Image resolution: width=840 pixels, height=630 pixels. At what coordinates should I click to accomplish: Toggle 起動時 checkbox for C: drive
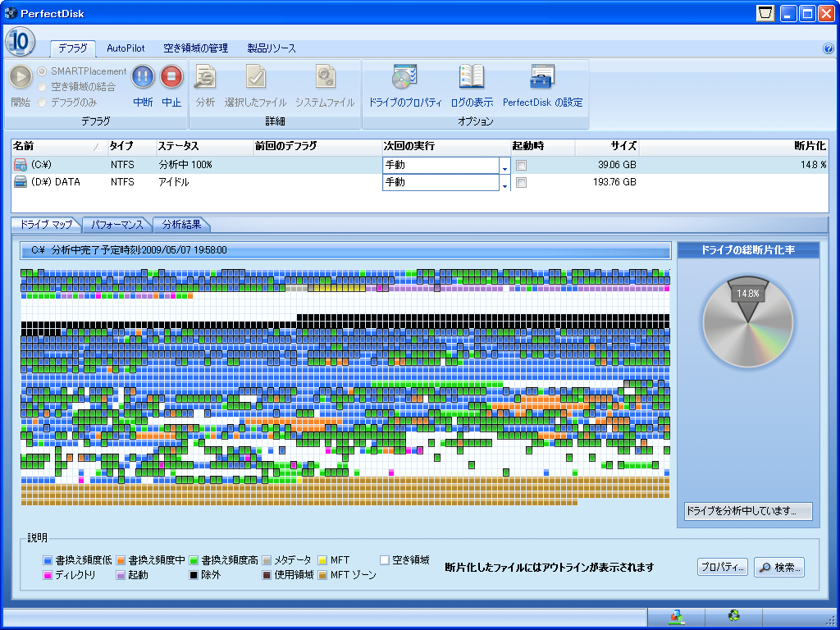(x=521, y=166)
